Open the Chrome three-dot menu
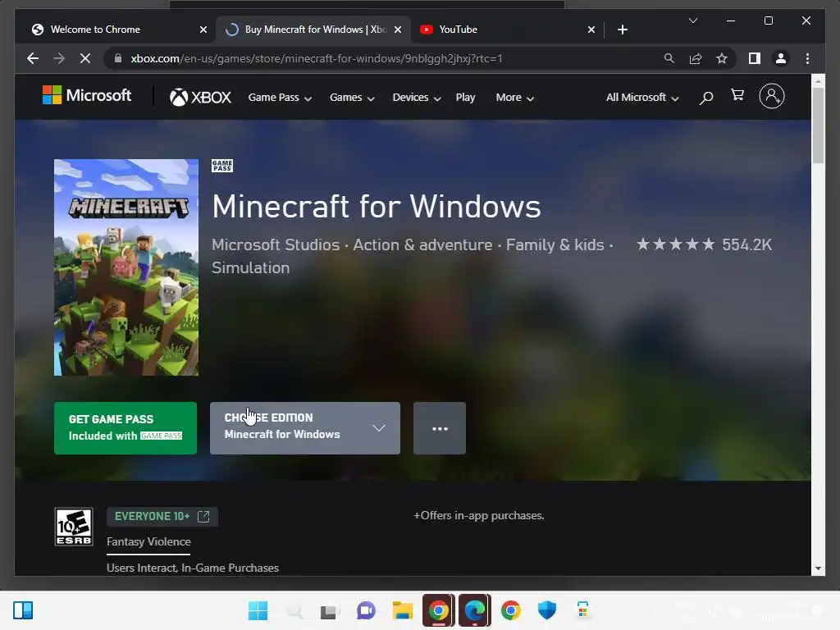 807,58
